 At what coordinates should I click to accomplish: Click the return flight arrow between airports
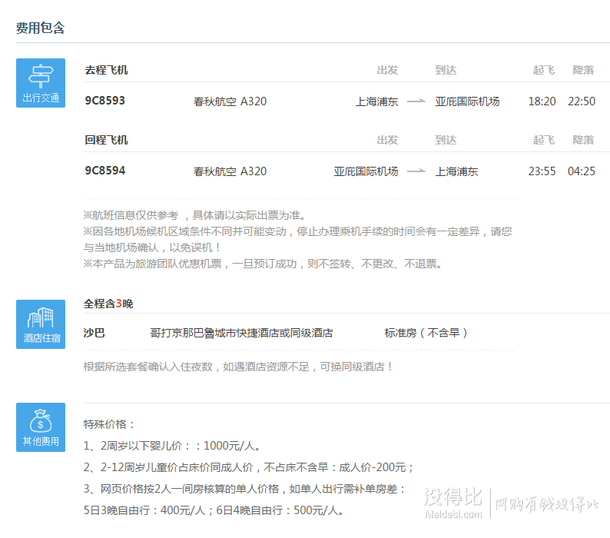(x=416, y=171)
